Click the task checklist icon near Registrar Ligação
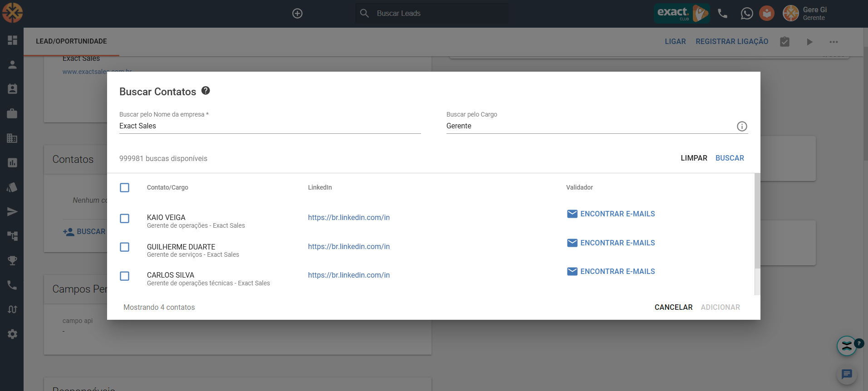 (x=785, y=42)
